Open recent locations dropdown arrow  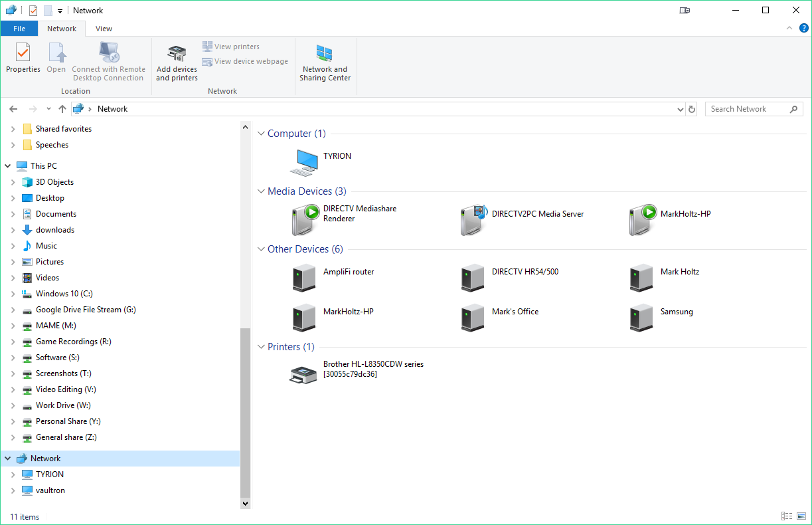click(48, 109)
